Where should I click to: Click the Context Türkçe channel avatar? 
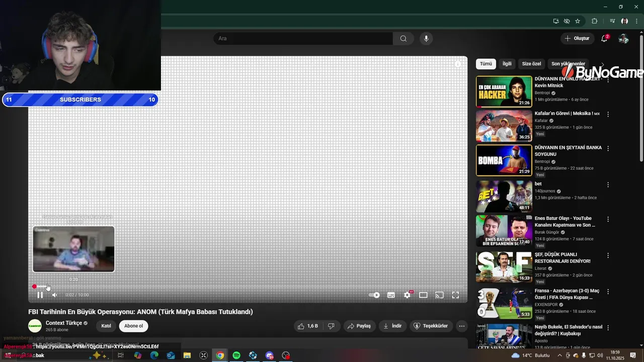(x=35, y=326)
